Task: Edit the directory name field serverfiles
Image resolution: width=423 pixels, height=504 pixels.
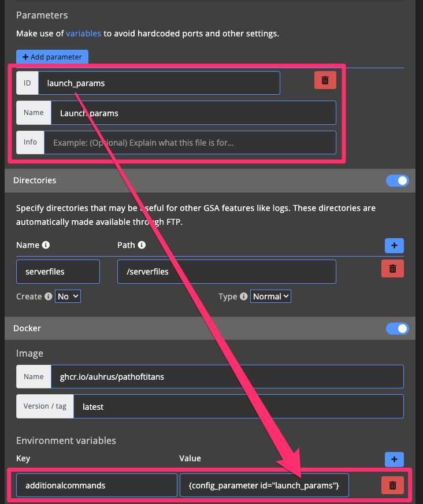Action: [58, 272]
